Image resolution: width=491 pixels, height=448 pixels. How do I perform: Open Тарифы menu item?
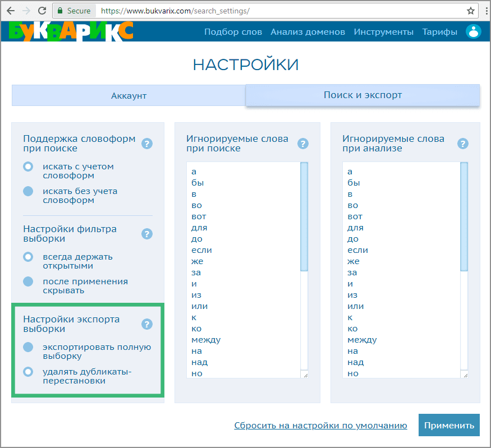[x=439, y=32]
